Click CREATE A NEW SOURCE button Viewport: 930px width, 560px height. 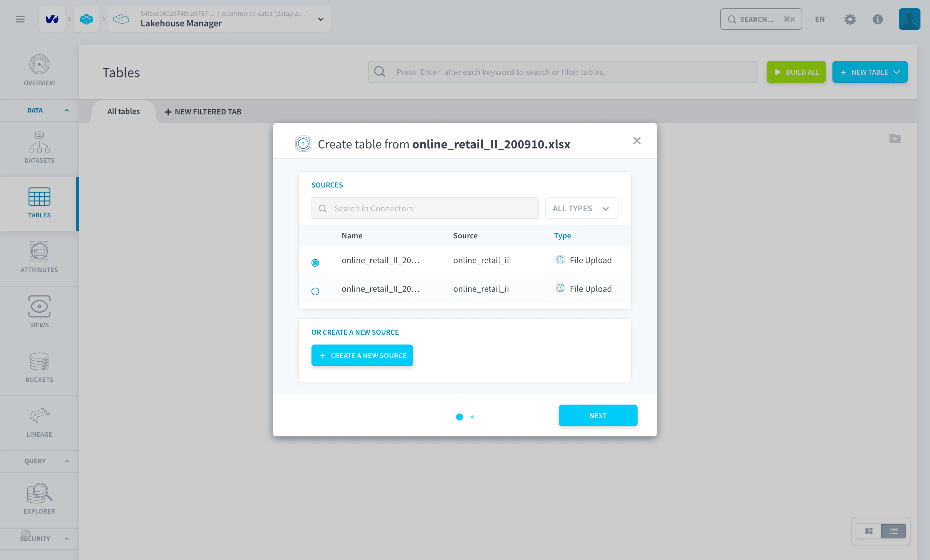click(362, 355)
